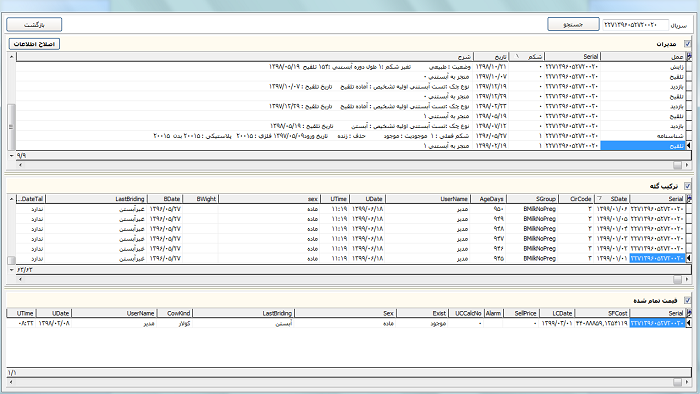Toggle the ترکیب گله section checkbox
Screen dimensions: 700x394
[688, 186]
